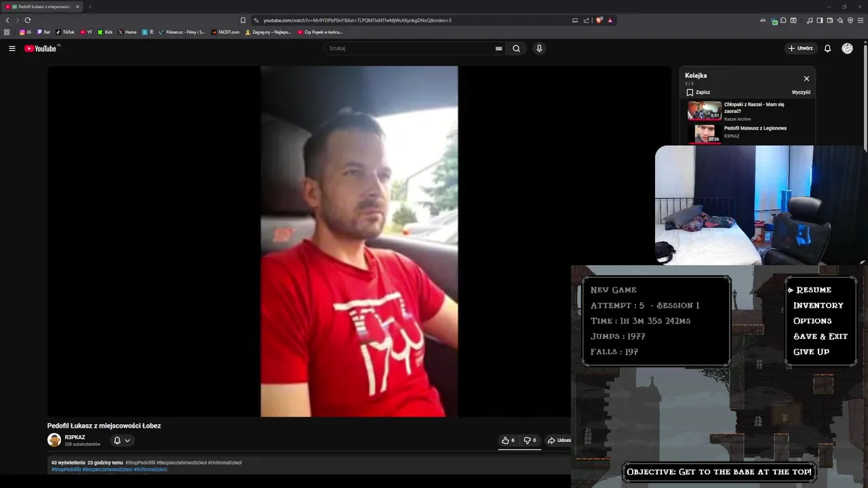The image size is (868, 488).
Task: Expand the channel notification bell dropdown
Action: (x=122, y=441)
